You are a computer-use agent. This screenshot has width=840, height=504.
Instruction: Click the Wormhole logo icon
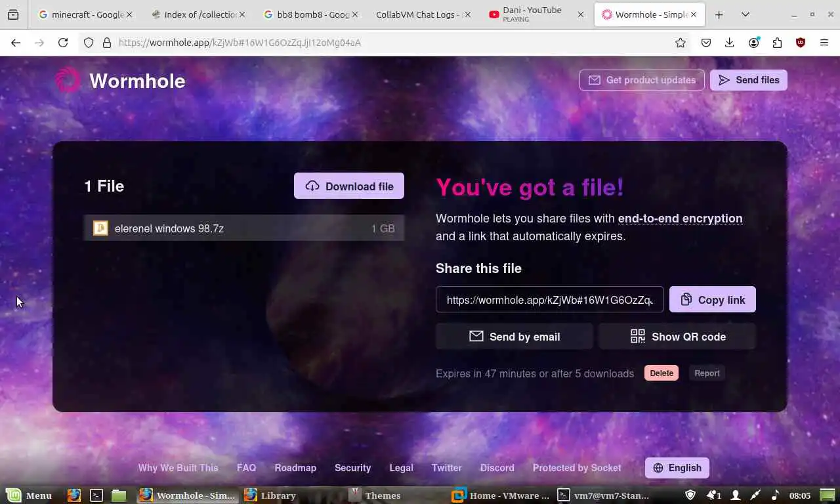pos(68,80)
